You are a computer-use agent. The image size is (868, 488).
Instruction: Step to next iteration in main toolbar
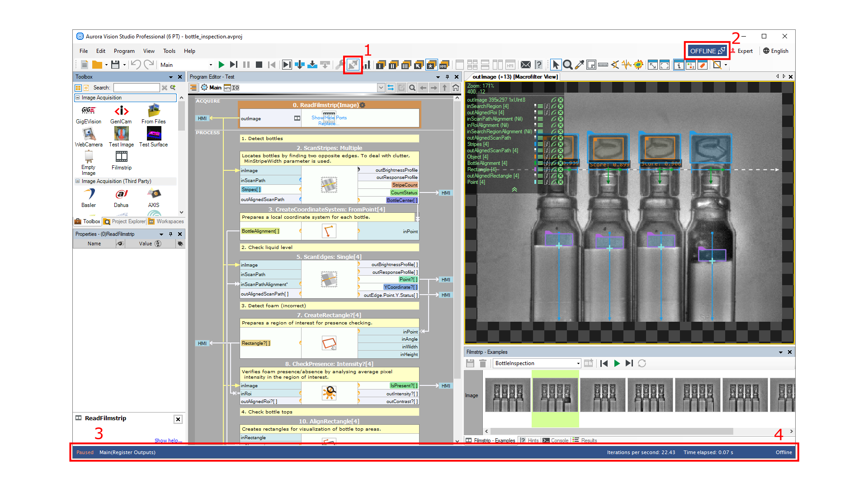click(x=234, y=65)
